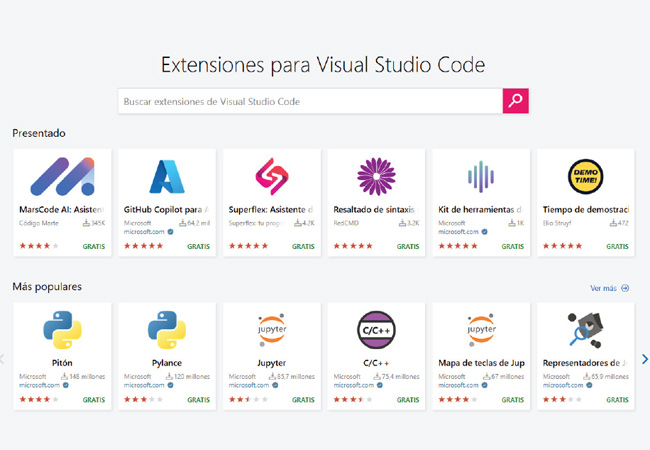Click '120 millones' downloads on Pylance card
The width and height of the screenshot is (650, 450).
pyautogui.click(x=192, y=376)
